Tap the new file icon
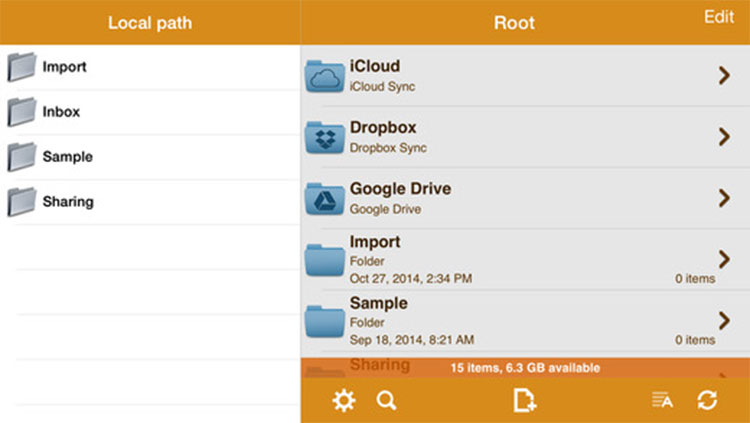Image resolution: width=750 pixels, height=423 pixels. 524,401
